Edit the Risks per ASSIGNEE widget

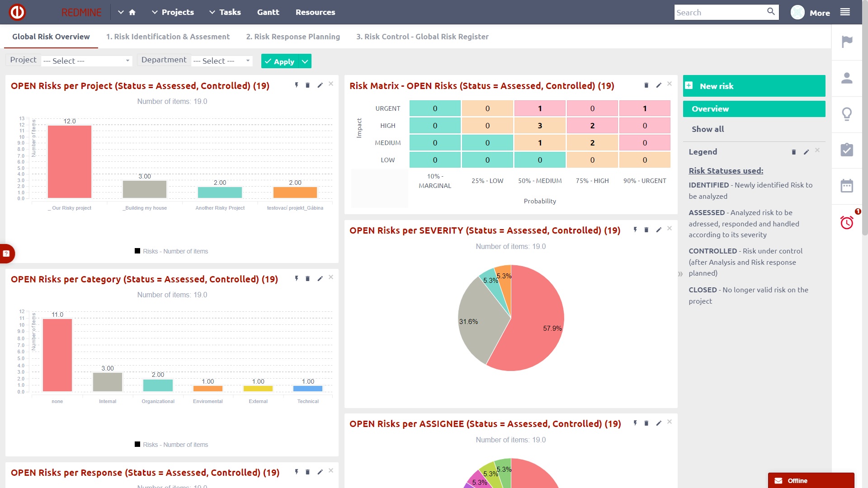coord(659,423)
